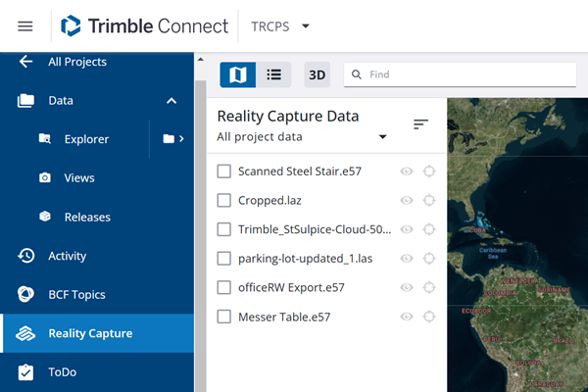
Task: Locate Cropped.laz on the map
Action: 429,201
